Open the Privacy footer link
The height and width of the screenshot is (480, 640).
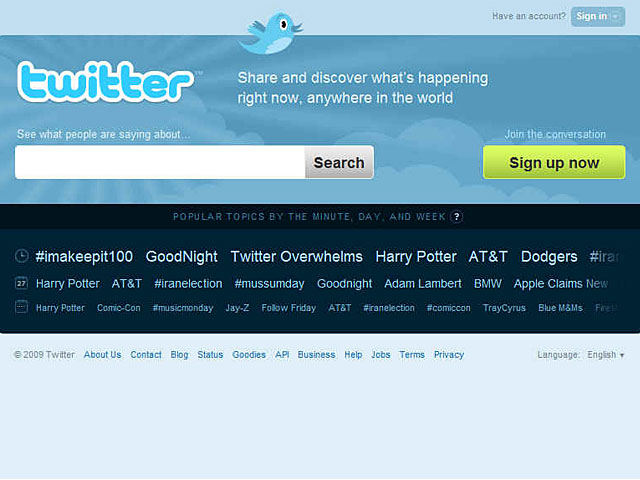pyautogui.click(x=449, y=355)
